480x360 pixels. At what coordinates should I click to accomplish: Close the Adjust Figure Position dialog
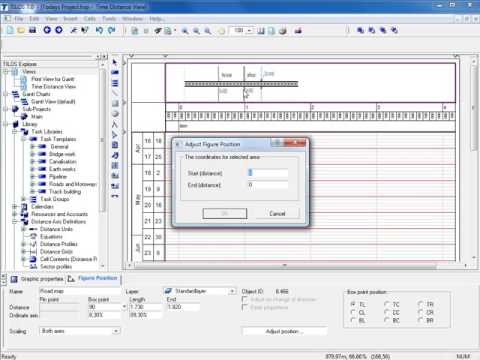pyautogui.click(x=295, y=143)
